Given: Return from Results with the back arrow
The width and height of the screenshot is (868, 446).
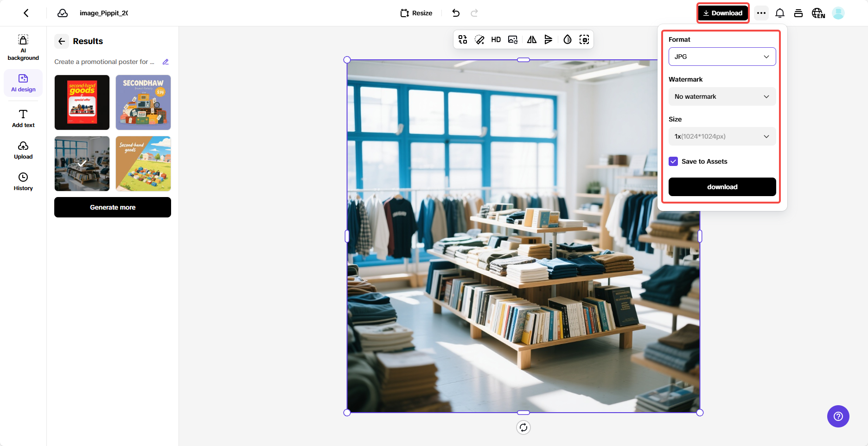Looking at the screenshot, I should (62, 41).
